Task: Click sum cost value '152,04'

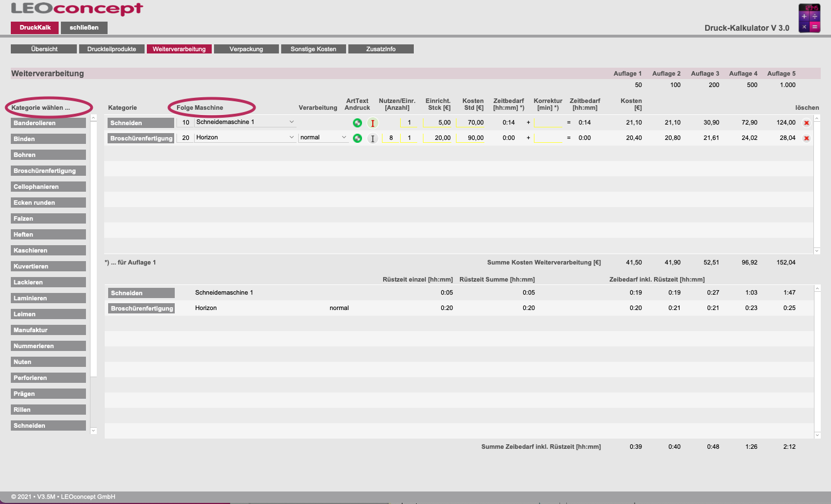Action: coord(785,262)
